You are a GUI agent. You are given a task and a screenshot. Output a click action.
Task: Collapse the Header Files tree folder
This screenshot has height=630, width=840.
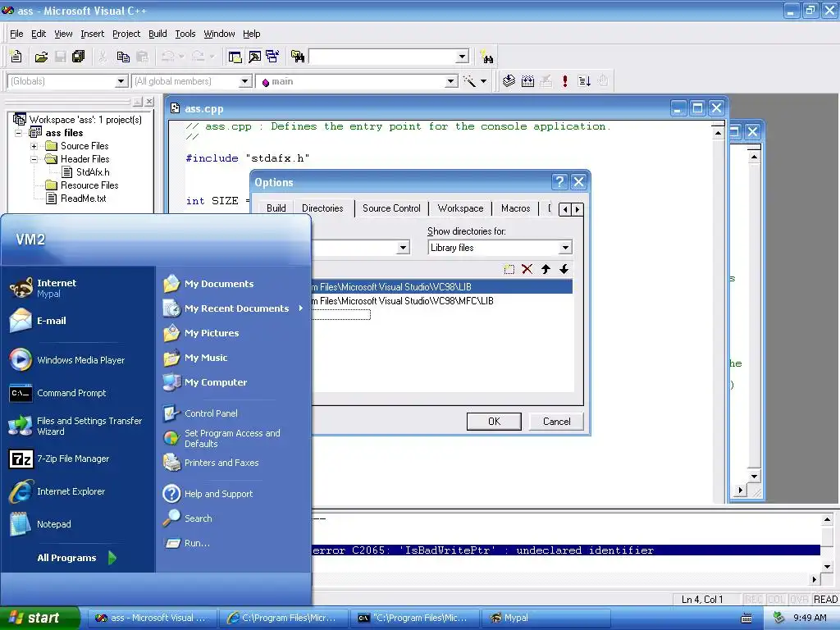click(x=34, y=159)
